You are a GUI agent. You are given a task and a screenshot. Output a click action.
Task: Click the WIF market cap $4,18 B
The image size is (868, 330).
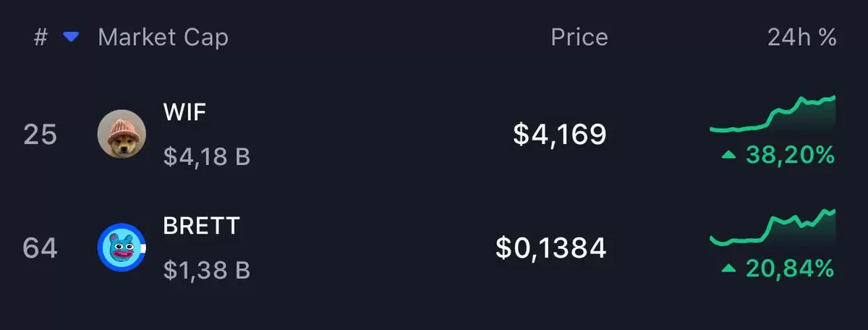206,156
